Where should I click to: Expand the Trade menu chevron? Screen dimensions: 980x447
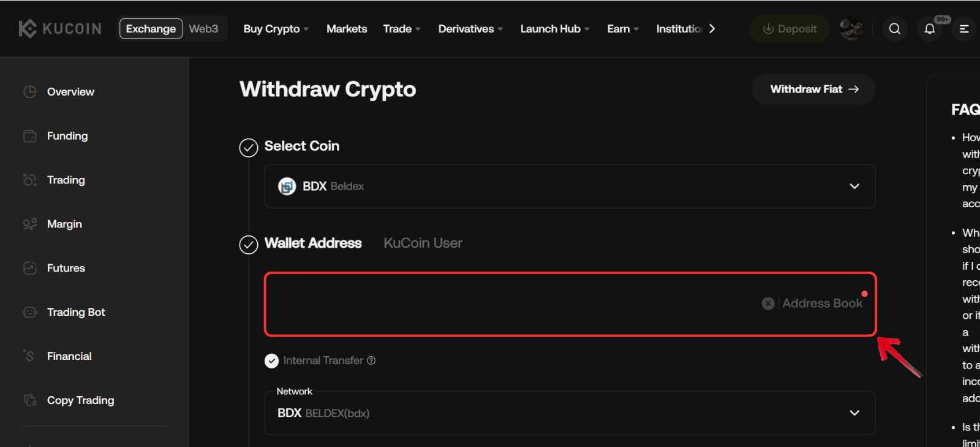[418, 28]
